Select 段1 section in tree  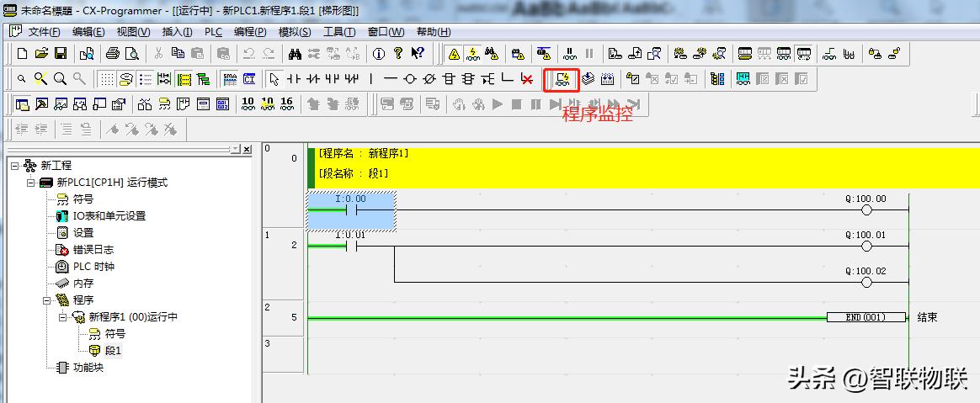pos(113,351)
